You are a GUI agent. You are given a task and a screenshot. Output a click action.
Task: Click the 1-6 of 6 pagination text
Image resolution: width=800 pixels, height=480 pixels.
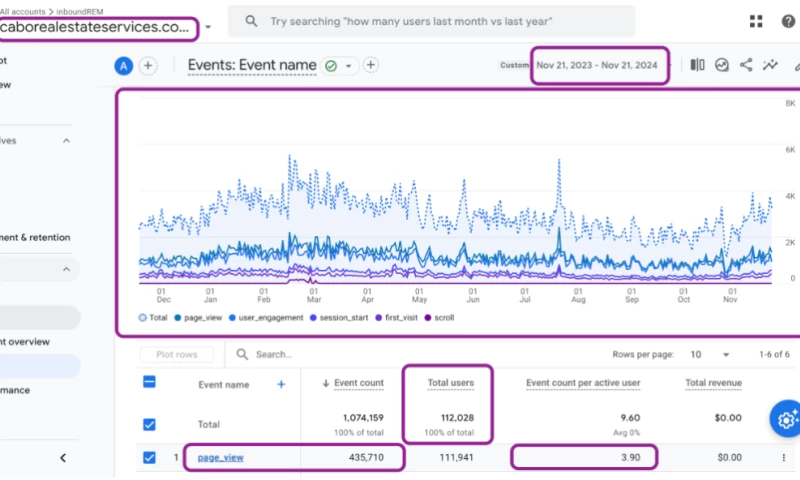pos(774,355)
